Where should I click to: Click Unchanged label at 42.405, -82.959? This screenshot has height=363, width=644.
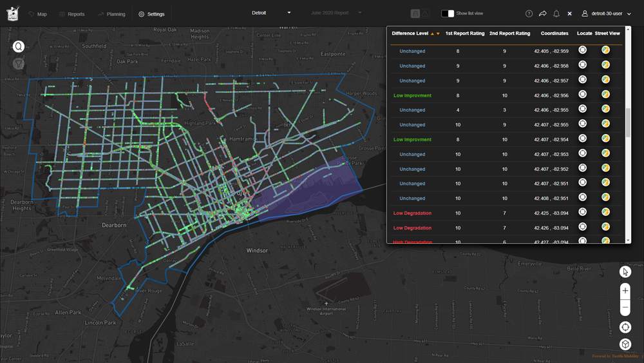point(412,52)
